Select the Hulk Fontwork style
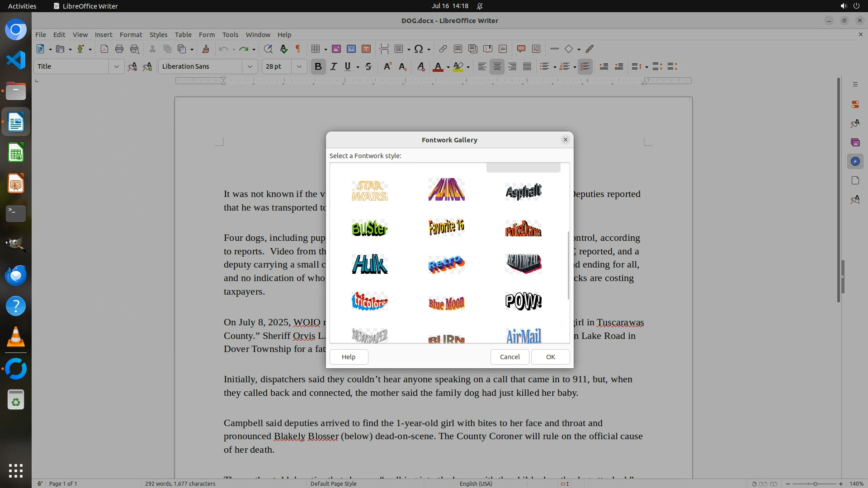This screenshot has height=488, width=868. (369, 264)
